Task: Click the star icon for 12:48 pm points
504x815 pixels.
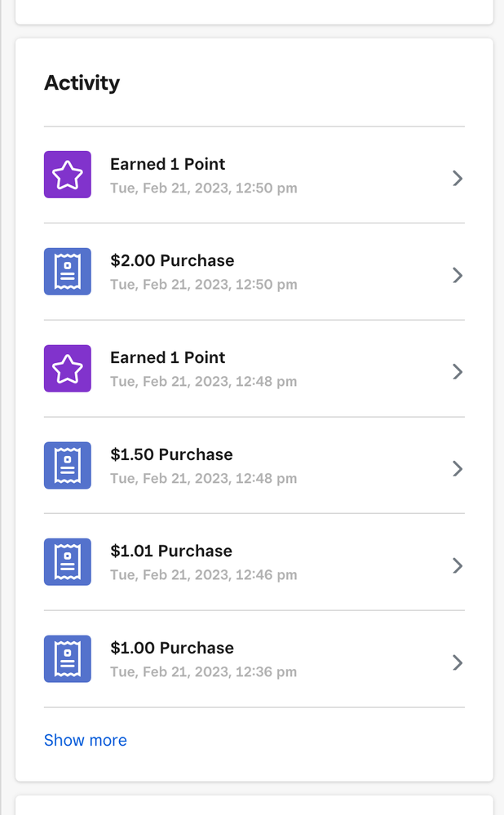Action: coord(68,369)
